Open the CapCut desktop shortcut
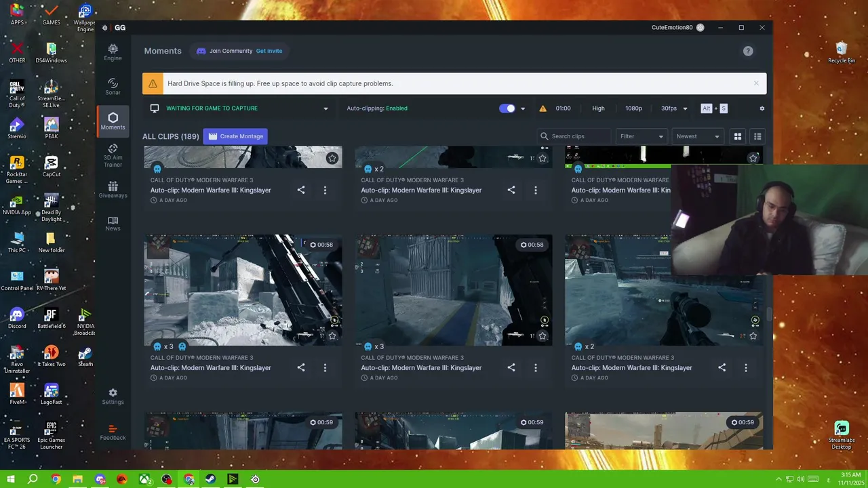This screenshot has width=868, height=488. 51,167
